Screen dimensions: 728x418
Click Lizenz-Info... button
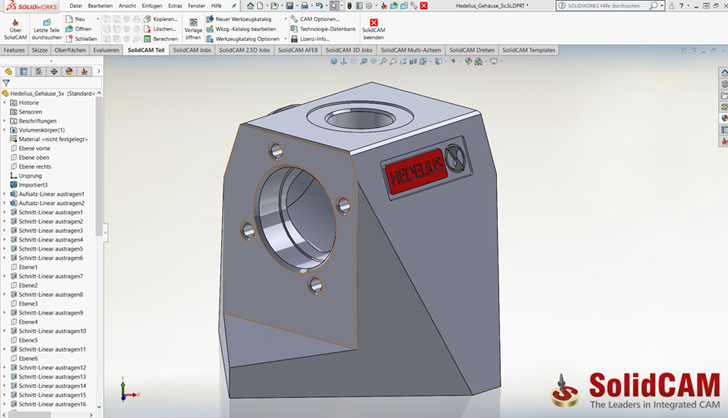[x=310, y=39]
